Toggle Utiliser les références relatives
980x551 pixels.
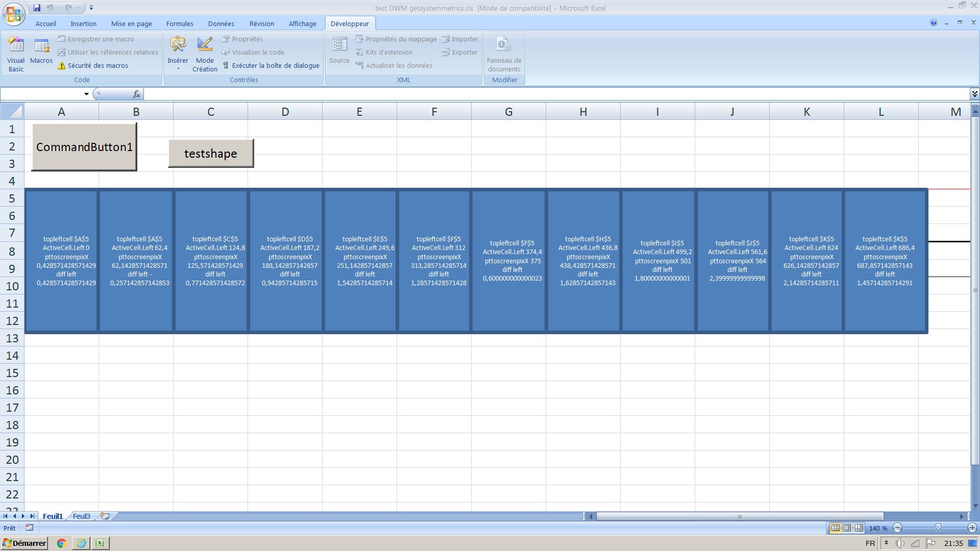click(107, 52)
